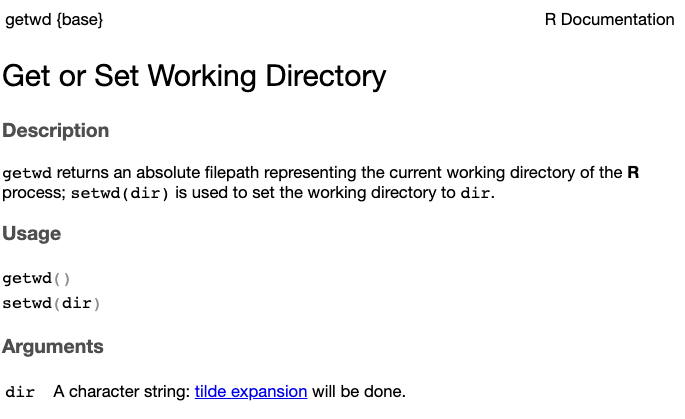The height and width of the screenshot is (419, 685).
Task: Click the Usage section heading
Action: pyautogui.click(x=31, y=234)
